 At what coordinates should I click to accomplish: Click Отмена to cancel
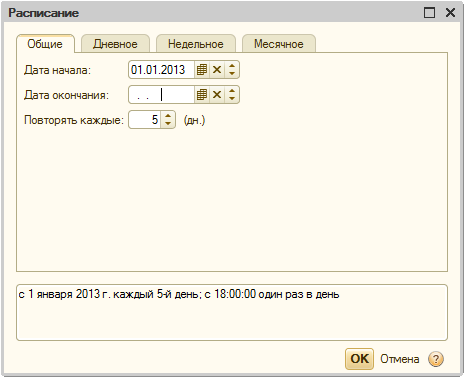400,359
